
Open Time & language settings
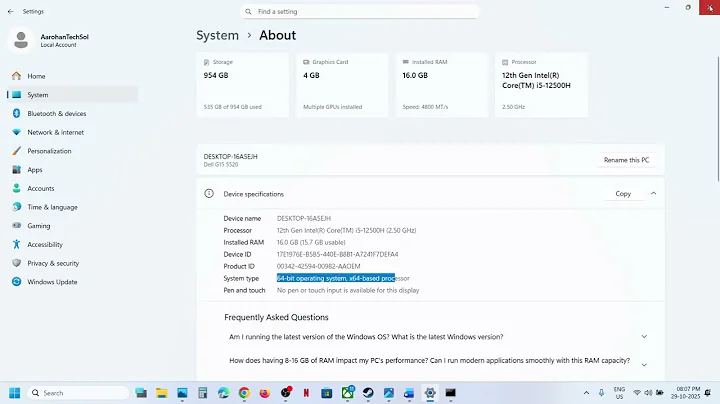coord(73,208)
